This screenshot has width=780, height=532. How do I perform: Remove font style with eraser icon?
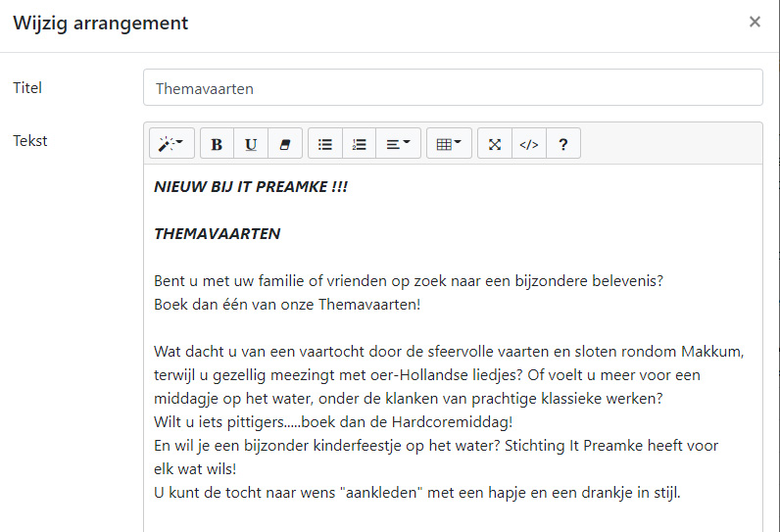[285, 144]
